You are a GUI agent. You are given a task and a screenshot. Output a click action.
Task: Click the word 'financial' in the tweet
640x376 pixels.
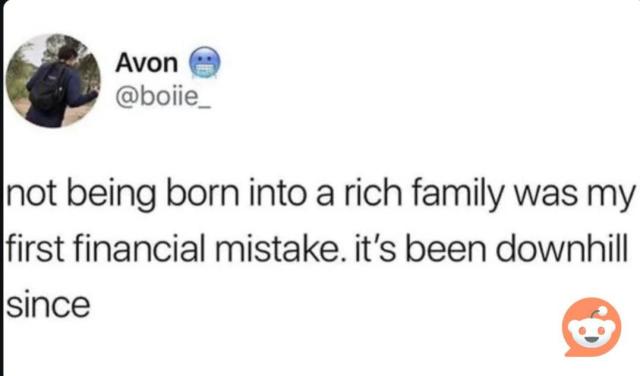click(139, 249)
